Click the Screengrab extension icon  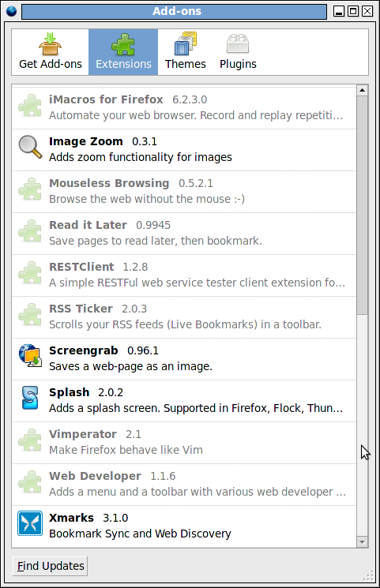click(30, 355)
